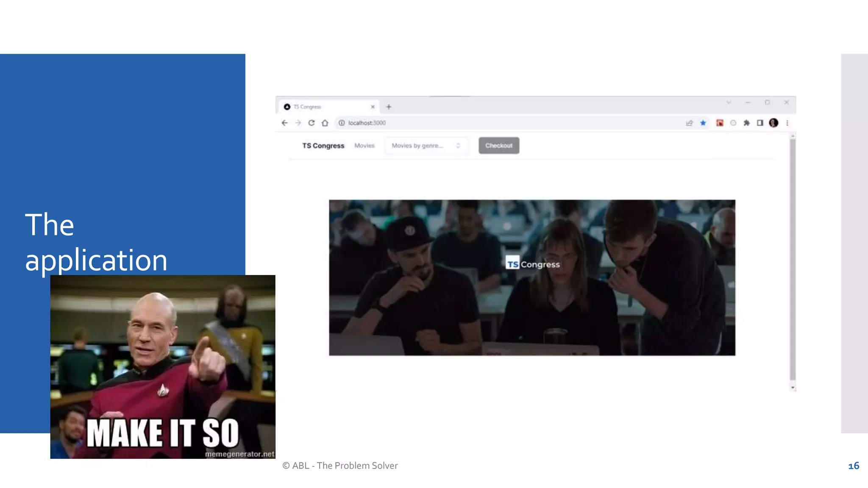Open the tab search chevron
868x488 pixels.
pyautogui.click(x=729, y=103)
